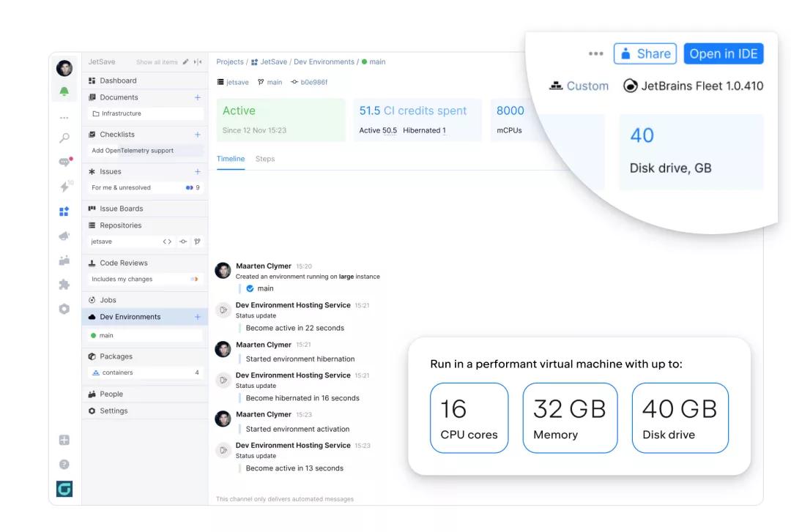The width and height of the screenshot is (791, 532).
Task: Create a new issue with plus icon
Action: (x=198, y=171)
